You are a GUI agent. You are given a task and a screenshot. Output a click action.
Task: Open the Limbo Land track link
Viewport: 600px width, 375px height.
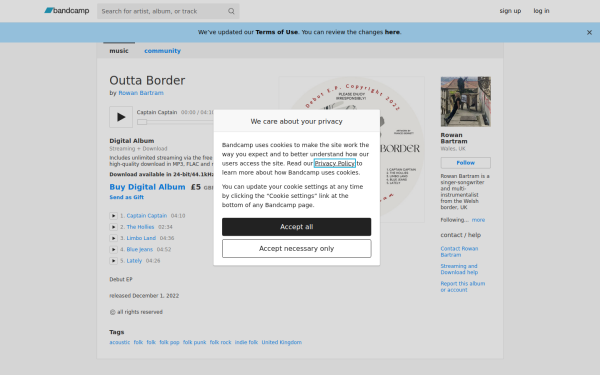point(141,238)
